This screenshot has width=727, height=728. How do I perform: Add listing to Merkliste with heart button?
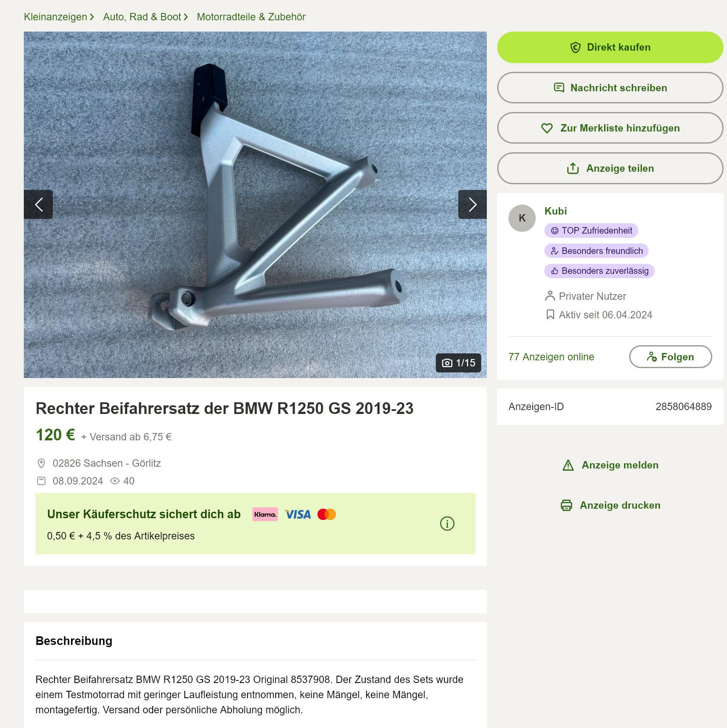point(610,128)
